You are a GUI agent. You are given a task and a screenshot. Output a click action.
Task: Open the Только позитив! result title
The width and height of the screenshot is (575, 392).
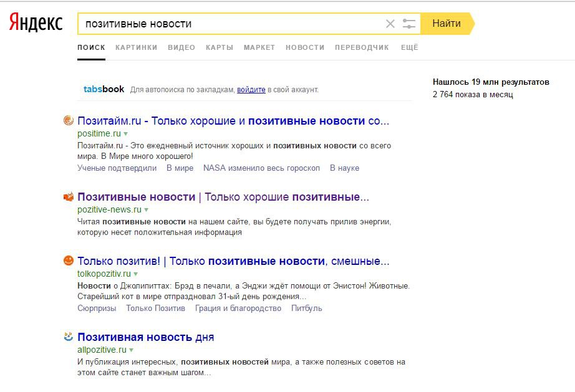coord(233,261)
